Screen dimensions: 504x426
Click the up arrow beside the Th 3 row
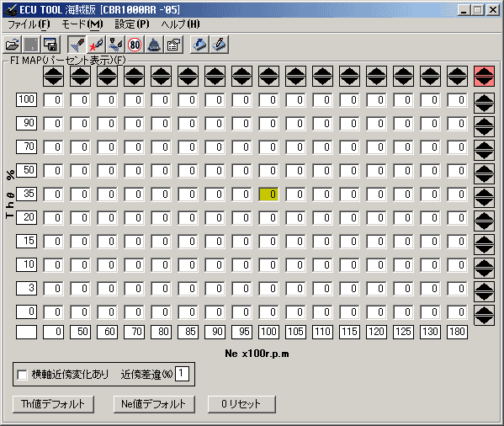coord(484,288)
